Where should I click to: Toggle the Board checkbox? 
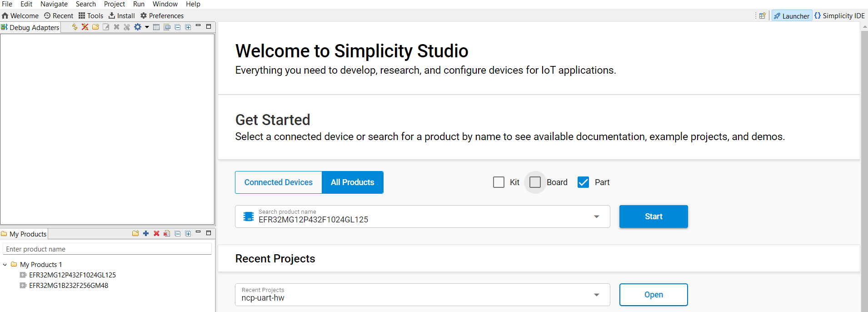pyautogui.click(x=535, y=182)
